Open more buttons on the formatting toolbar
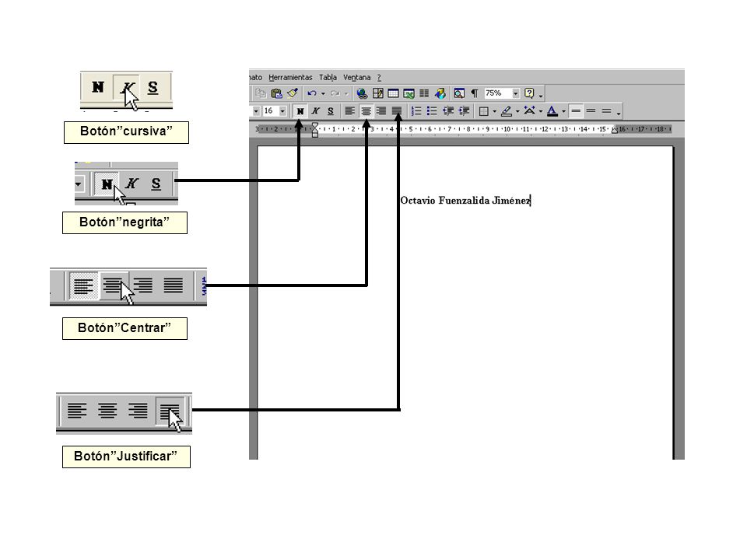747x560 pixels. (x=619, y=112)
